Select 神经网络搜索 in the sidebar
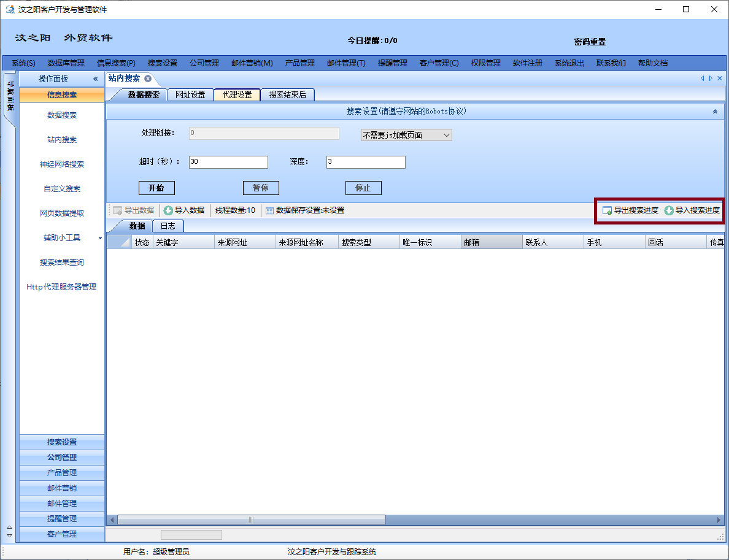The image size is (729, 560). [x=62, y=164]
